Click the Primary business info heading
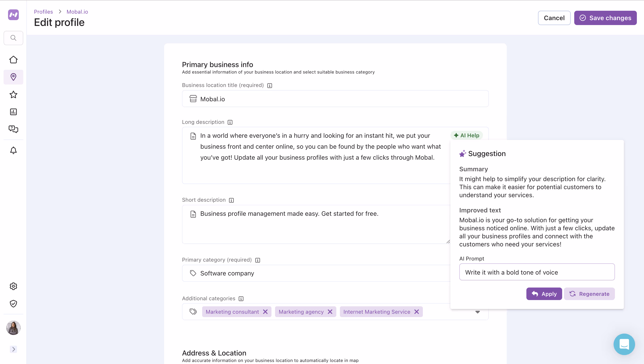The image size is (644, 364). click(218, 65)
